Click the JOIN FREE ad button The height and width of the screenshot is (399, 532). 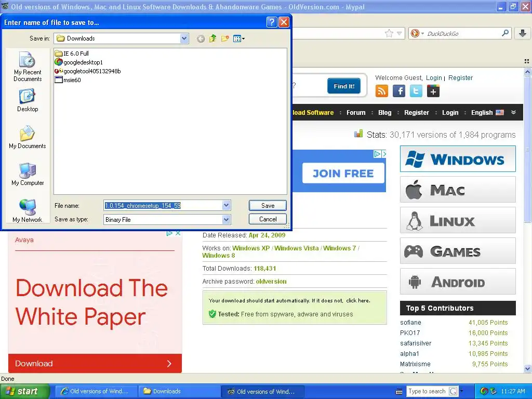coord(343,173)
